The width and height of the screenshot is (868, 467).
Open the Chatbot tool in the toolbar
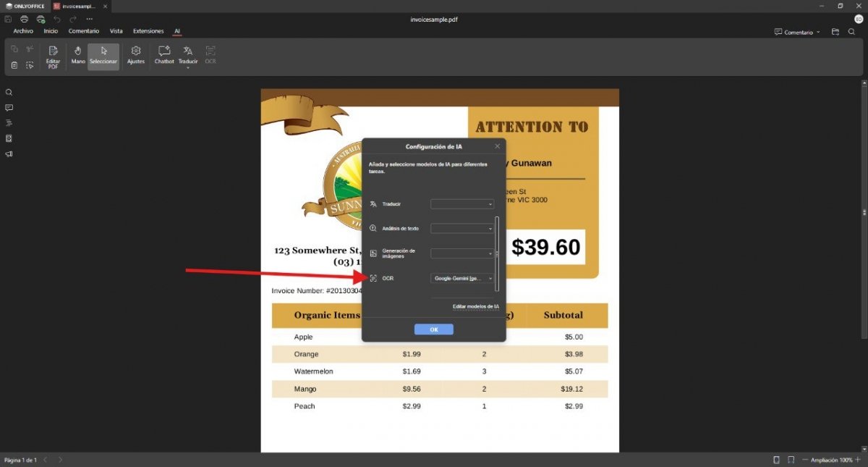[x=164, y=55]
